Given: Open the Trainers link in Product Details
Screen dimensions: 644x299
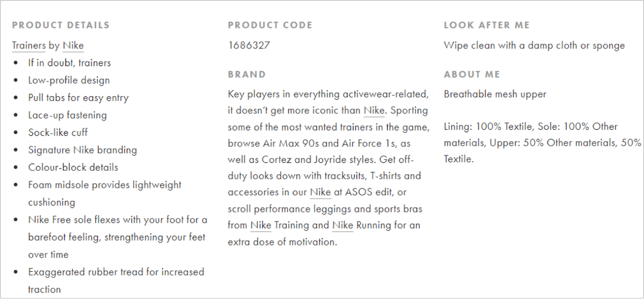Looking at the screenshot, I should click(29, 46).
